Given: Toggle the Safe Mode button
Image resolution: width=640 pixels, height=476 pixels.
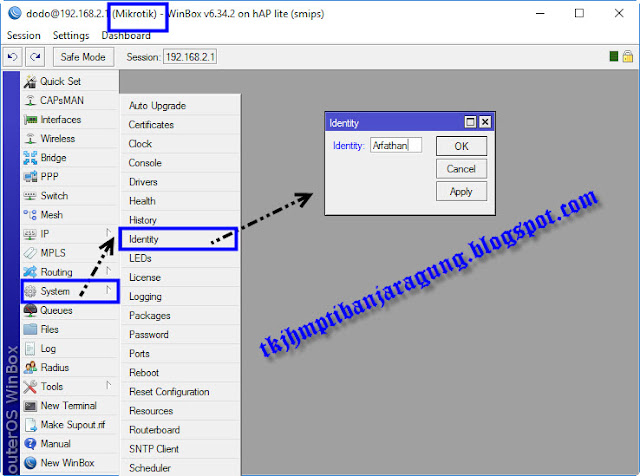Looking at the screenshot, I should pyautogui.click(x=83, y=57).
